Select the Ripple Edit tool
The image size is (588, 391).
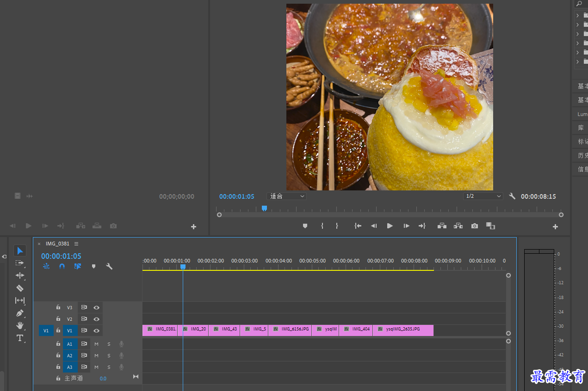pyautogui.click(x=20, y=275)
